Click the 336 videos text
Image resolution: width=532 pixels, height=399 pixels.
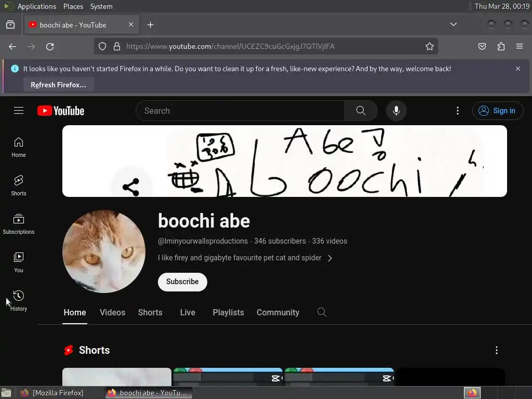[x=329, y=241]
